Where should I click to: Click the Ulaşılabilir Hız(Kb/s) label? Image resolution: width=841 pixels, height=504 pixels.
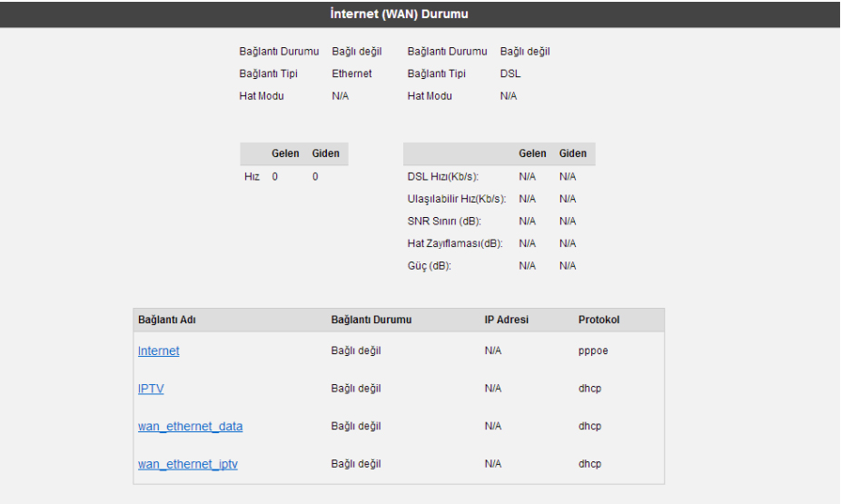click(x=456, y=199)
